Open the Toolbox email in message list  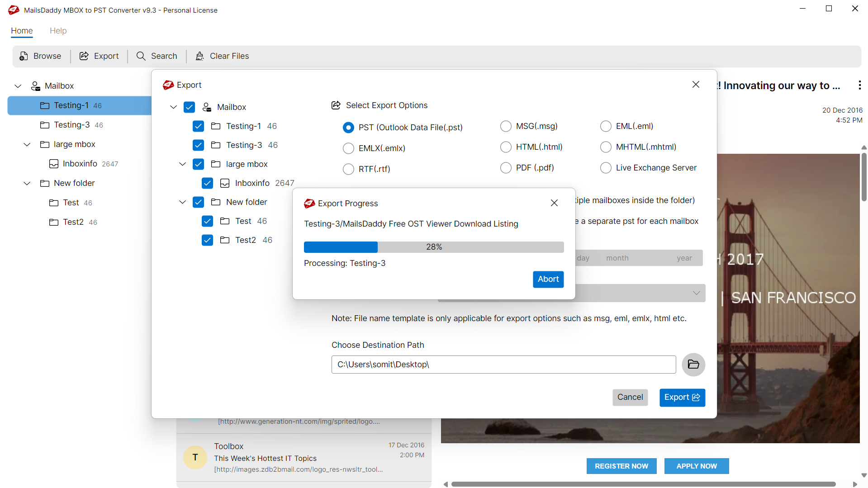point(304,457)
